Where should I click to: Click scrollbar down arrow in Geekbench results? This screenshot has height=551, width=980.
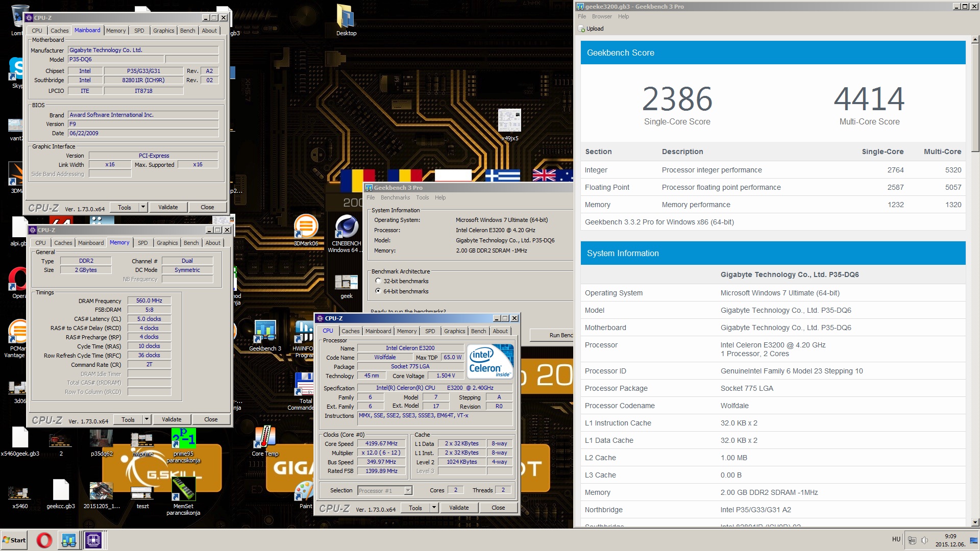(x=975, y=522)
